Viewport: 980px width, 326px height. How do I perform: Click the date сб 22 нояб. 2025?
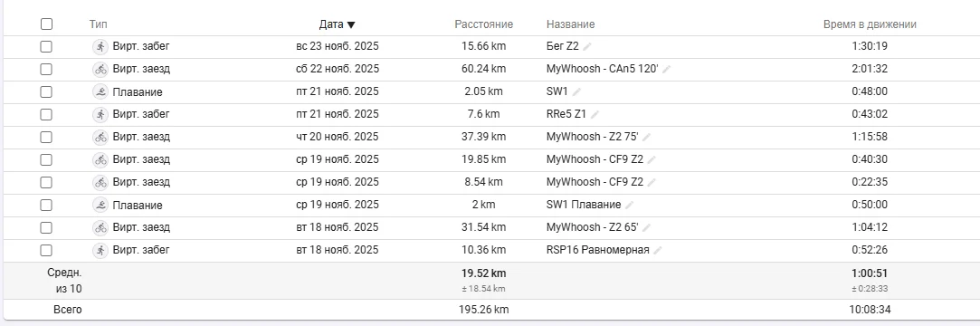338,69
